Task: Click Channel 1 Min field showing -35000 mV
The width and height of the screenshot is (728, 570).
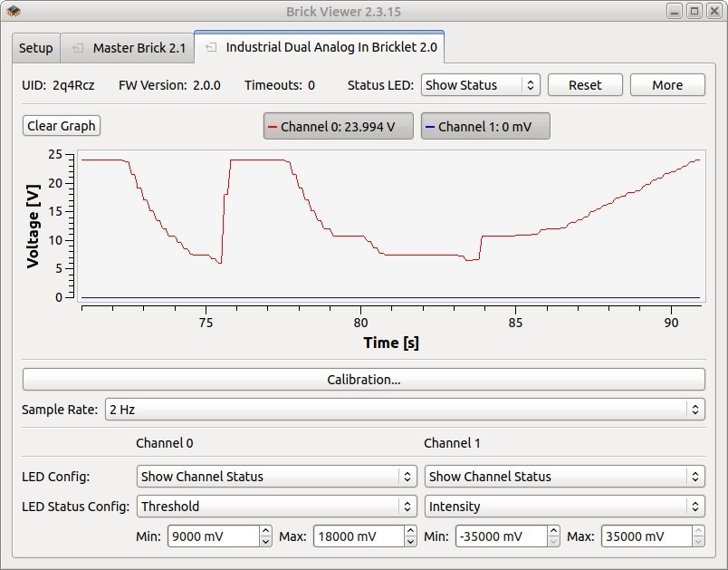Action: pos(502,536)
